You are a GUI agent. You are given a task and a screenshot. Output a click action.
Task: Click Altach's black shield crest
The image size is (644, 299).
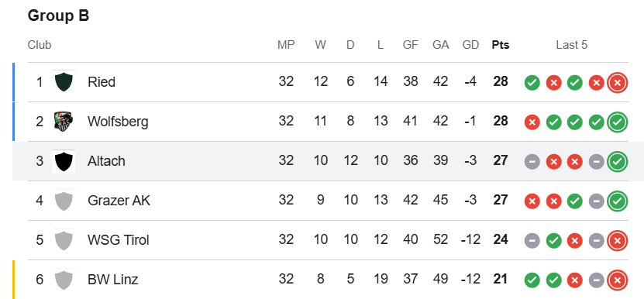pyautogui.click(x=64, y=161)
